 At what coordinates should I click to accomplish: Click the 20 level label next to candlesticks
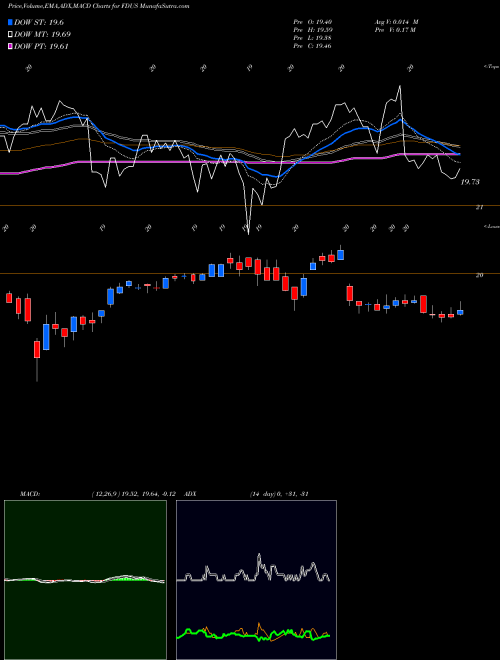(x=479, y=275)
